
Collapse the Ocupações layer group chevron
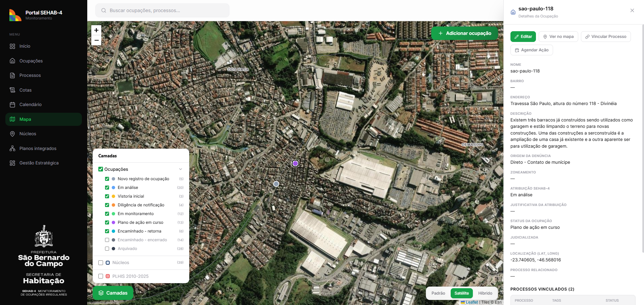(x=181, y=169)
